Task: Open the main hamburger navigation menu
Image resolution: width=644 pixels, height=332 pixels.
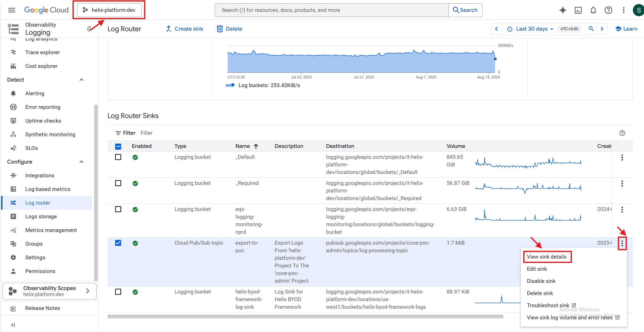Action: pyautogui.click(x=12, y=10)
